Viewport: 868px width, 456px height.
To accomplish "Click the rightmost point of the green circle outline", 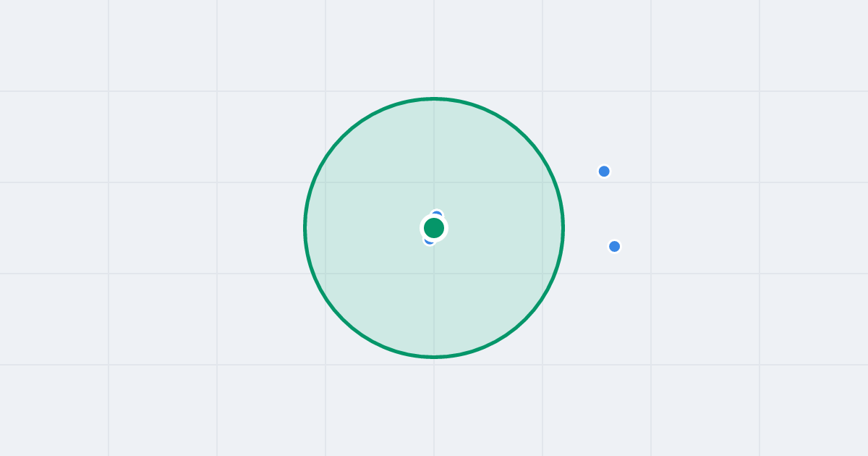I will point(563,228).
